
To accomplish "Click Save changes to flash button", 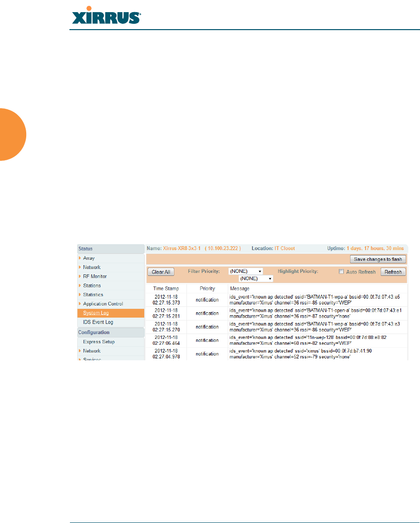I will (378, 259).
